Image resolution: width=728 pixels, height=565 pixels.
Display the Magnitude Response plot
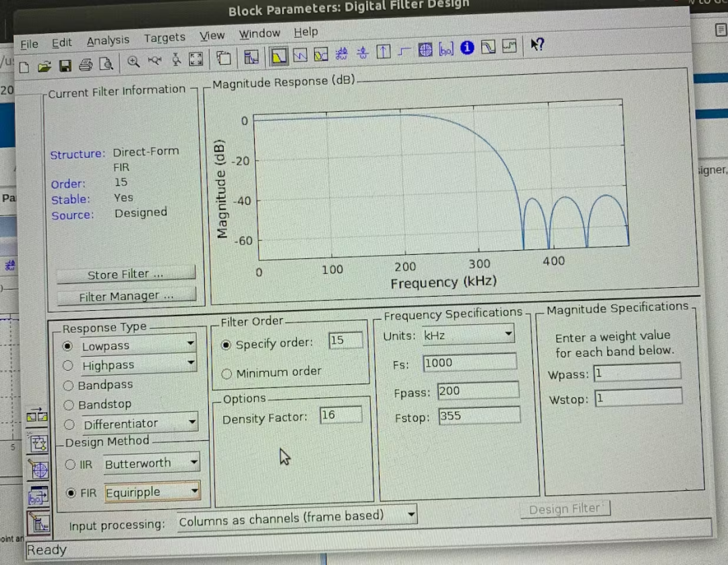click(279, 57)
